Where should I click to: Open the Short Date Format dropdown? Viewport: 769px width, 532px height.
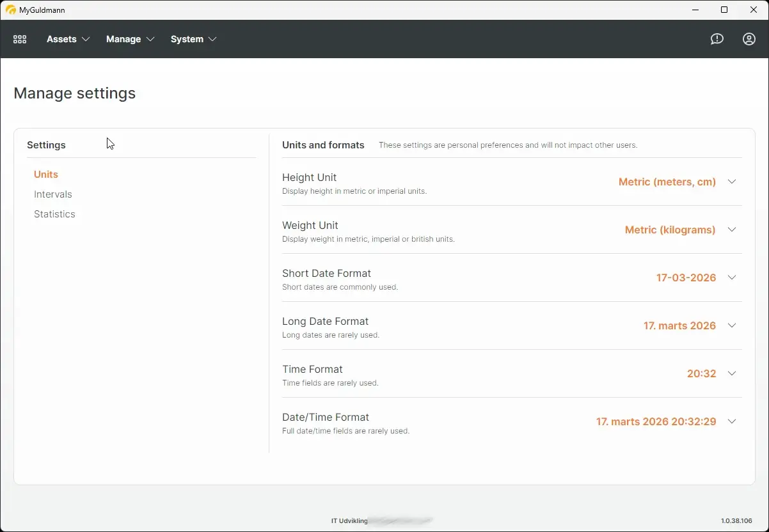click(731, 278)
